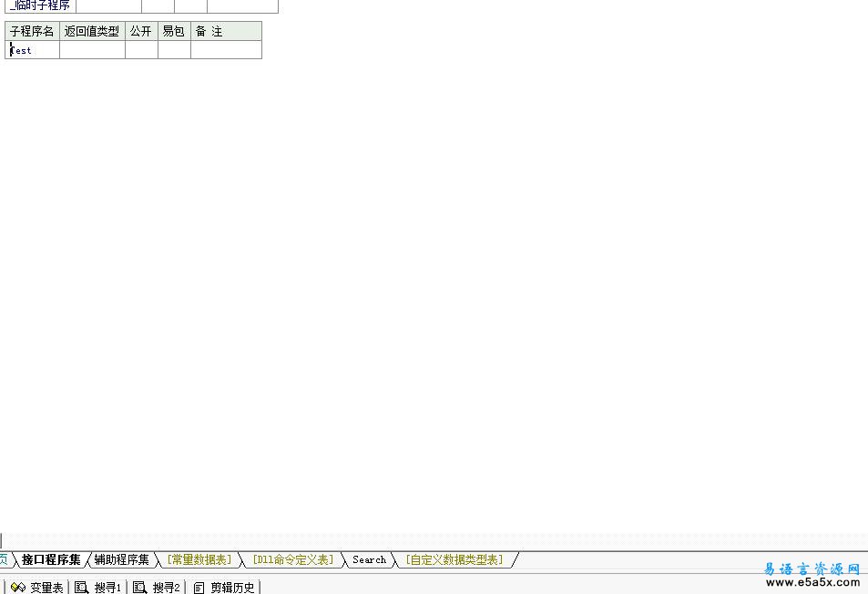Toggle the 易包 cell for Test
The height and width of the screenshot is (594, 868).
[x=174, y=50]
